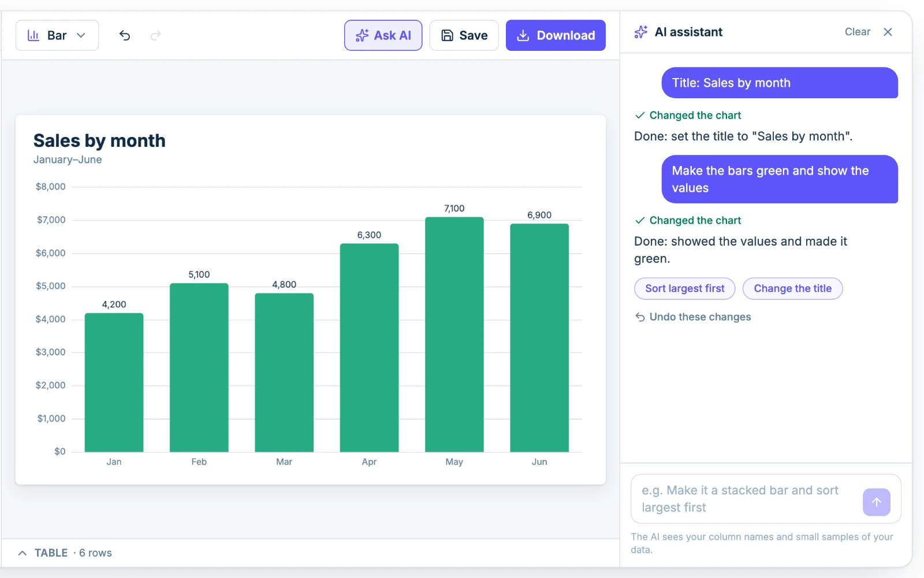The height and width of the screenshot is (578, 924).
Task: Choose the Change the title suggestion
Action: (792, 288)
